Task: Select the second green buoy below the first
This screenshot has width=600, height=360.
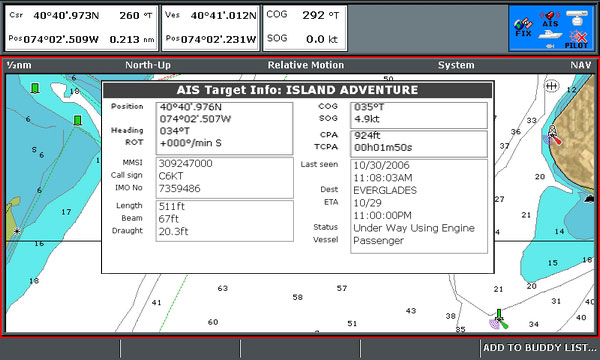Action: pyautogui.click(x=78, y=121)
